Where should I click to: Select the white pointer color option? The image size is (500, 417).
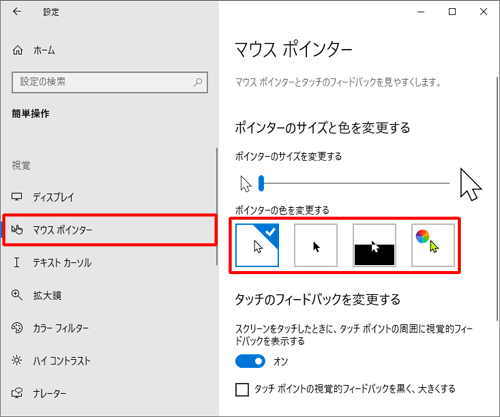(257, 245)
